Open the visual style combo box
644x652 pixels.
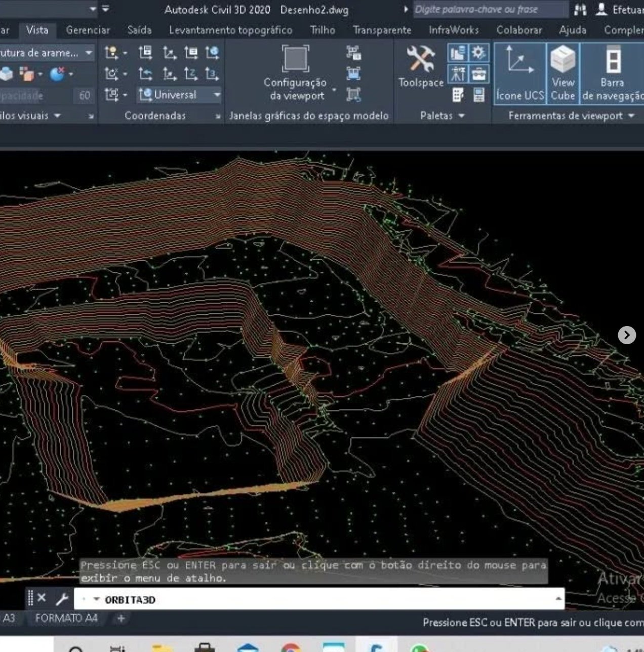(47, 53)
